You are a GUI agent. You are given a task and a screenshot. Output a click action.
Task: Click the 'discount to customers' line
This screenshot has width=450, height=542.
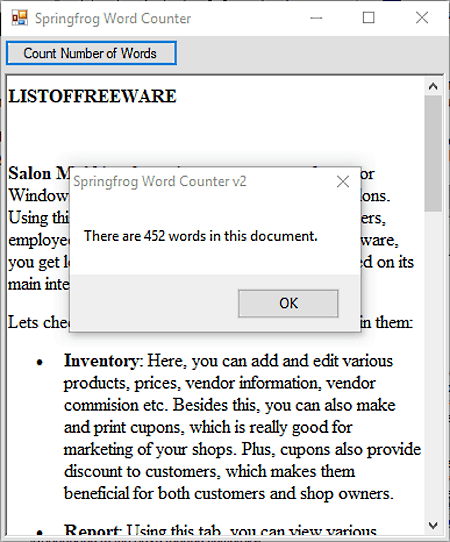point(142,472)
